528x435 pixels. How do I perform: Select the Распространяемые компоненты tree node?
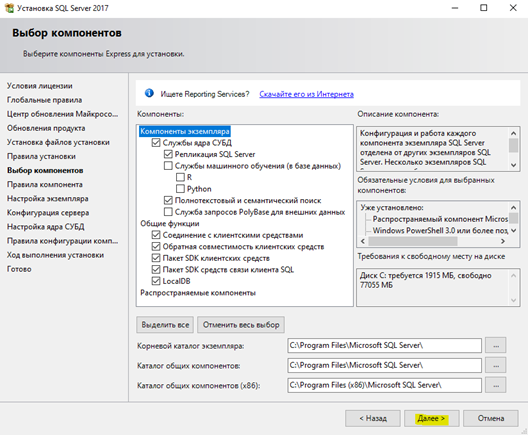(x=198, y=293)
